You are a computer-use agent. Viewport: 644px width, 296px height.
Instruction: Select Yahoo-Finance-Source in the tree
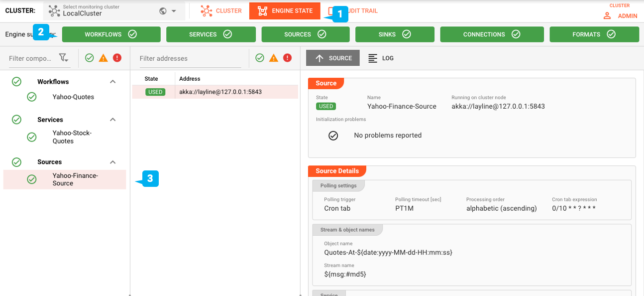click(x=75, y=179)
